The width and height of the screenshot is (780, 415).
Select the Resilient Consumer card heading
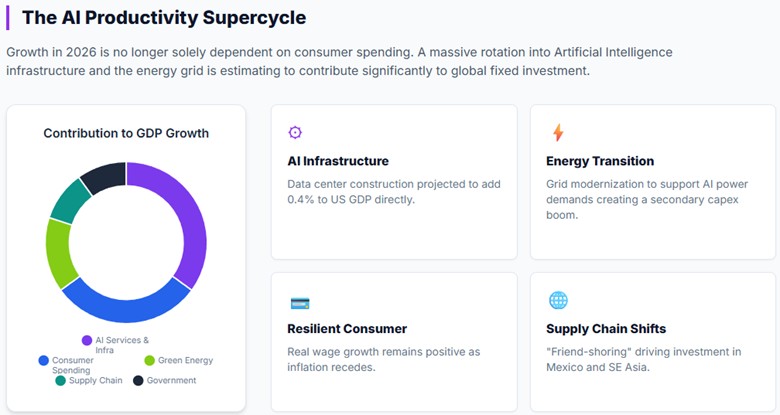click(x=347, y=328)
